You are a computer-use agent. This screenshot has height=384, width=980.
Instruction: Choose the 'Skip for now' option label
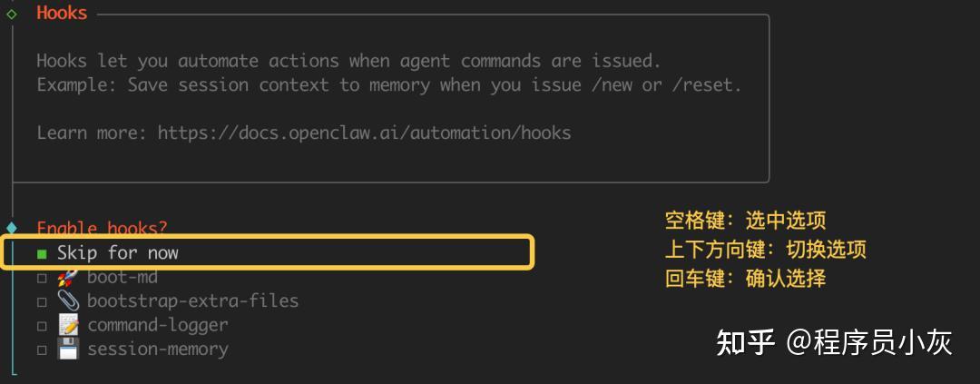tap(118, 253)
